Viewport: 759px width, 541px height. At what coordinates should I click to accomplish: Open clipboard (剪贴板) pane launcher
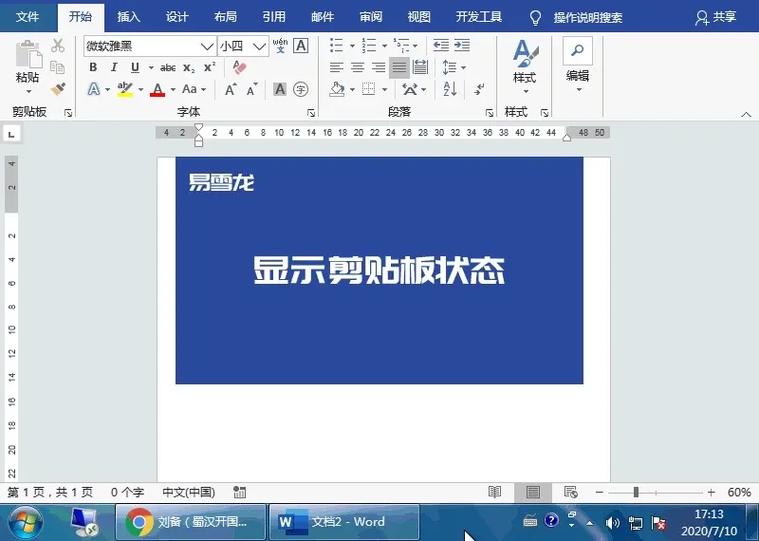tap(68, 113)
